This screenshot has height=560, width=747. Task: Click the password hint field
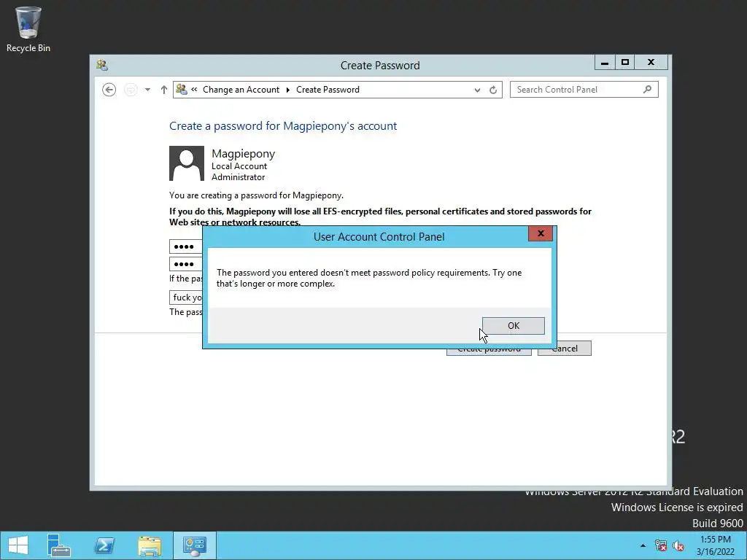click(x=186, y=297)
